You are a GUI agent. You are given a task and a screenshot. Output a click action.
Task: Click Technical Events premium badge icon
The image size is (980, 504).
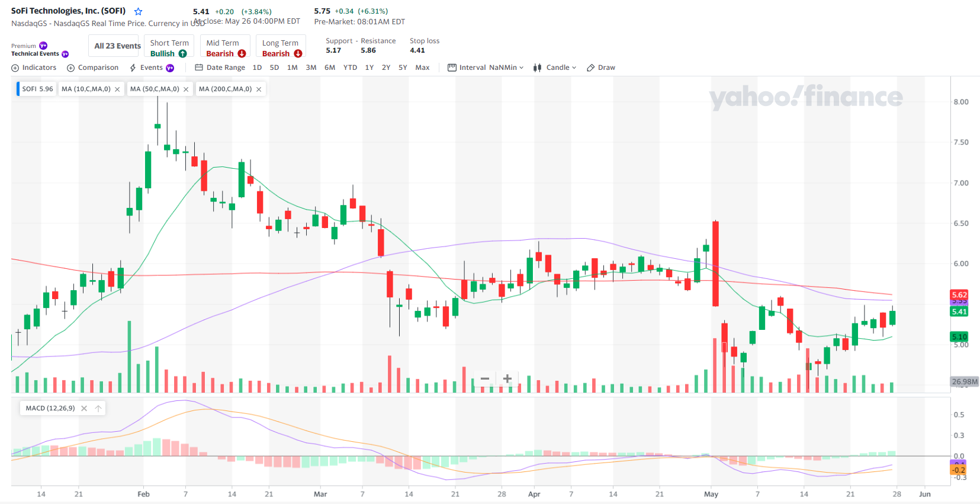65,54
